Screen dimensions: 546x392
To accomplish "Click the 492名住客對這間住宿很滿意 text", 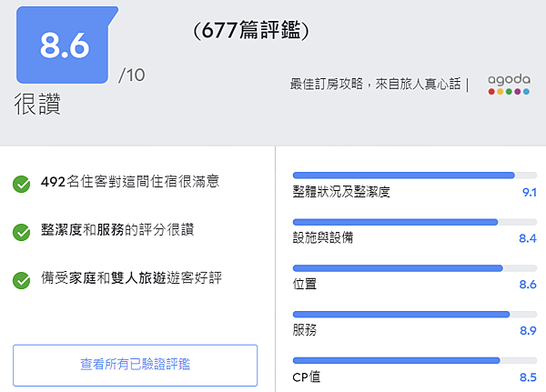I will pos(130,182).
